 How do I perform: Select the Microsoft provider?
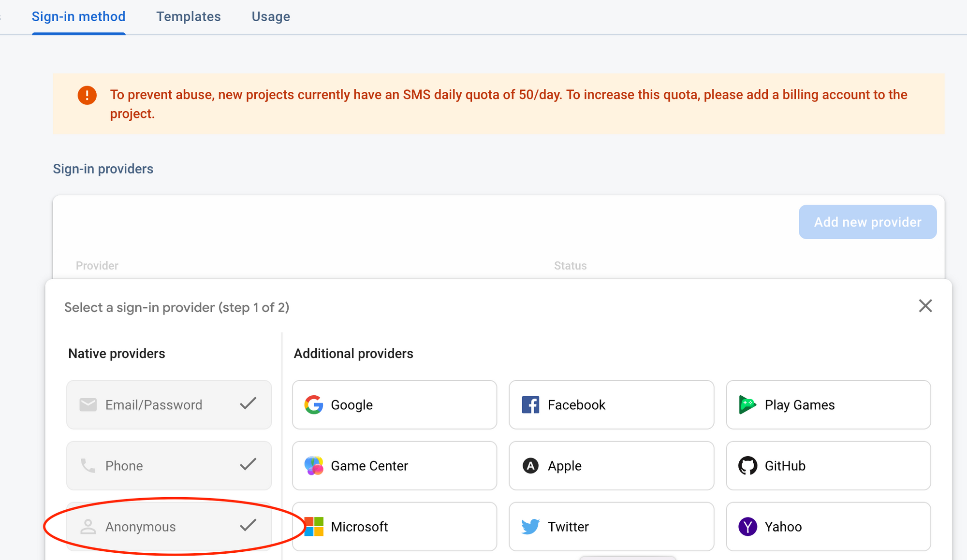[394, 526]
